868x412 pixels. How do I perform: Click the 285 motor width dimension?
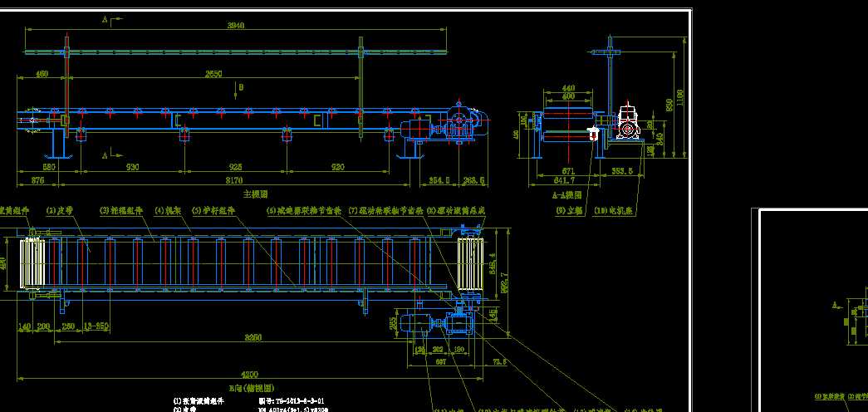click(394, 323)
